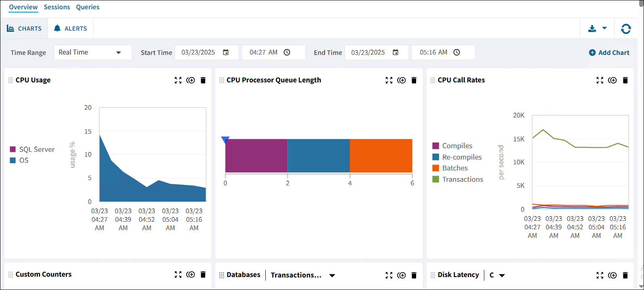Screen dimensions: 644x290
Task: Select the ALERTS tab
Action: [x=71, y=29]
